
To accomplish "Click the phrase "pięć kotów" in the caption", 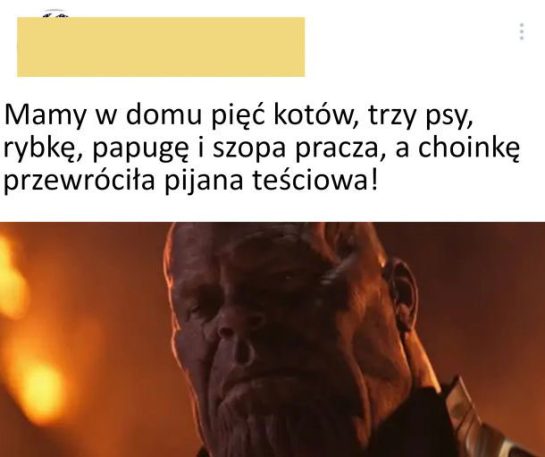I will click(x=281, y=115).
